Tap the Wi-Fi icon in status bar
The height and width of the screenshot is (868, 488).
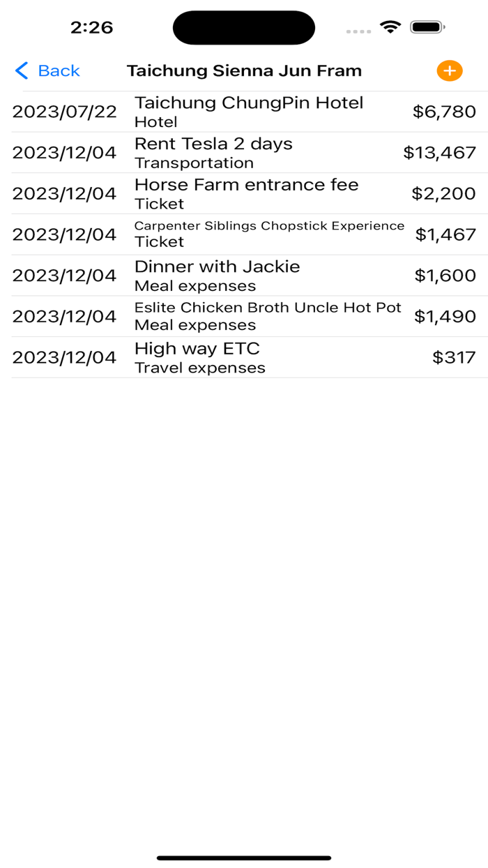pos(390,27)
